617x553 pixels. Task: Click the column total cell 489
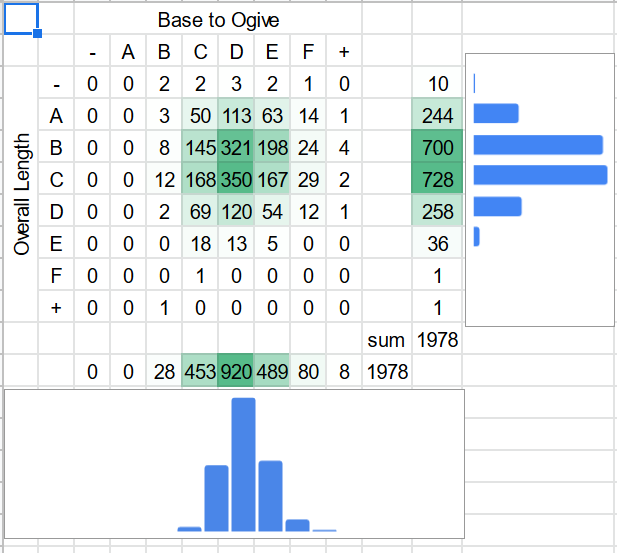271,373
